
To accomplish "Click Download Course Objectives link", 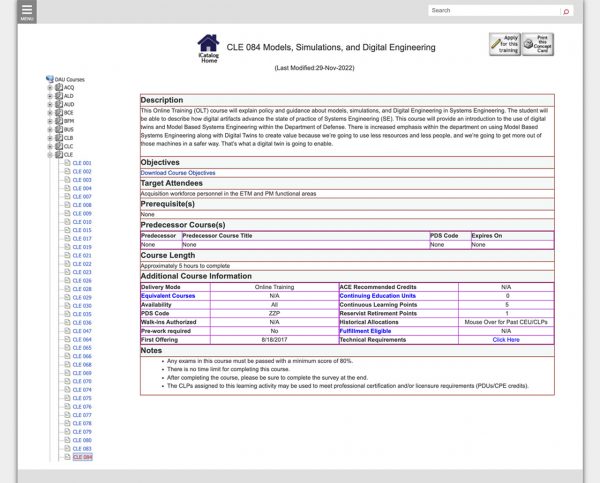I will point(178,173).
